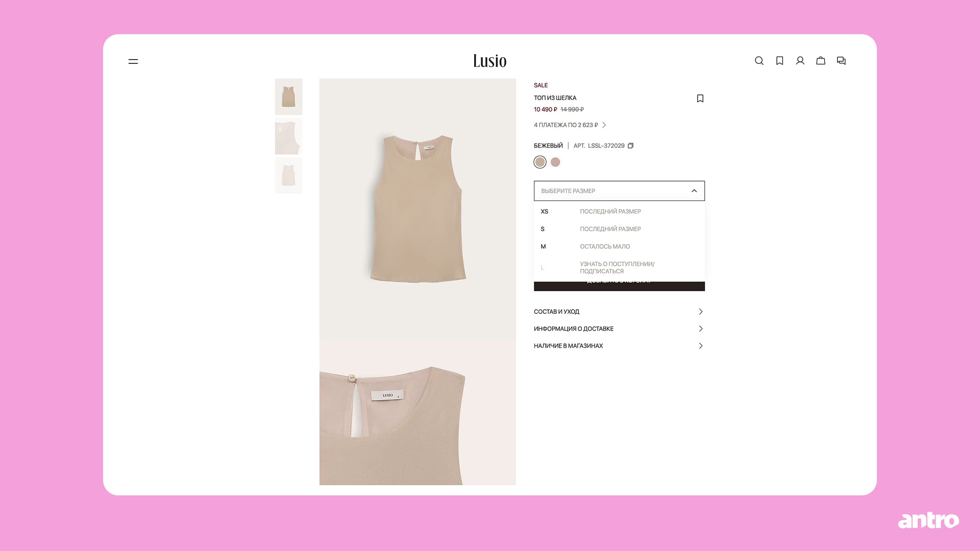Open 4 платежа по 2 623 ₽ link
This screenshot has width=980, height=551.
pyautogui.click(x=570, y=125)
